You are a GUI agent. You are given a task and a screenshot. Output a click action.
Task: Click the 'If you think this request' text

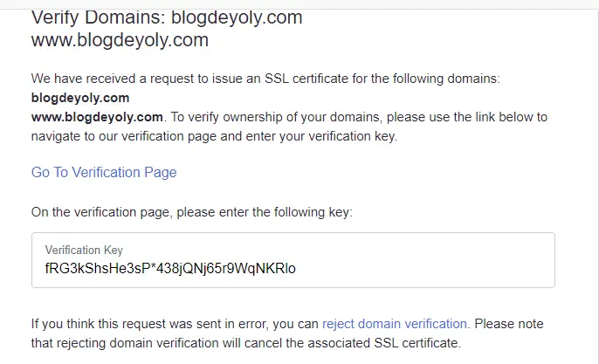point(175,324)
